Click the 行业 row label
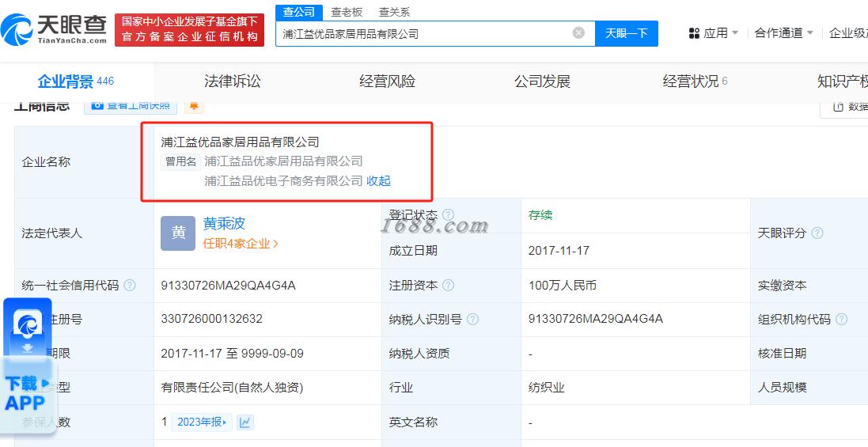The image size is (868, 447). point(401,387)
